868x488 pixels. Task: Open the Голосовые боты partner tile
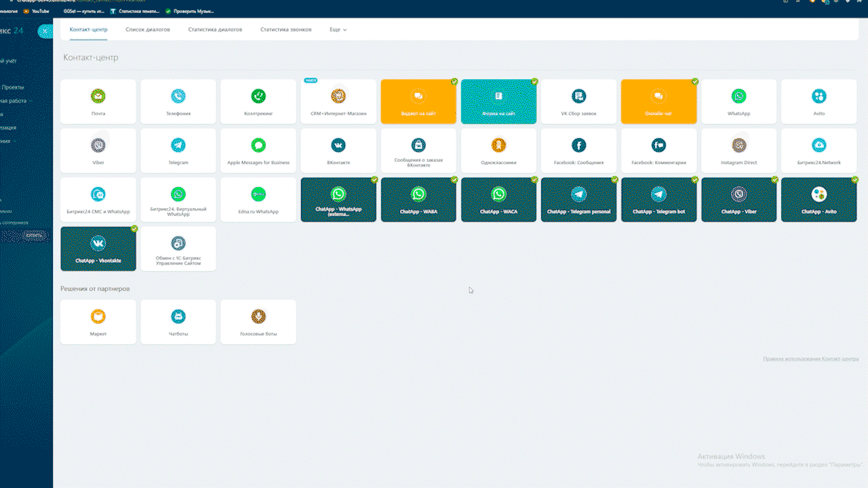pos(258,322)
